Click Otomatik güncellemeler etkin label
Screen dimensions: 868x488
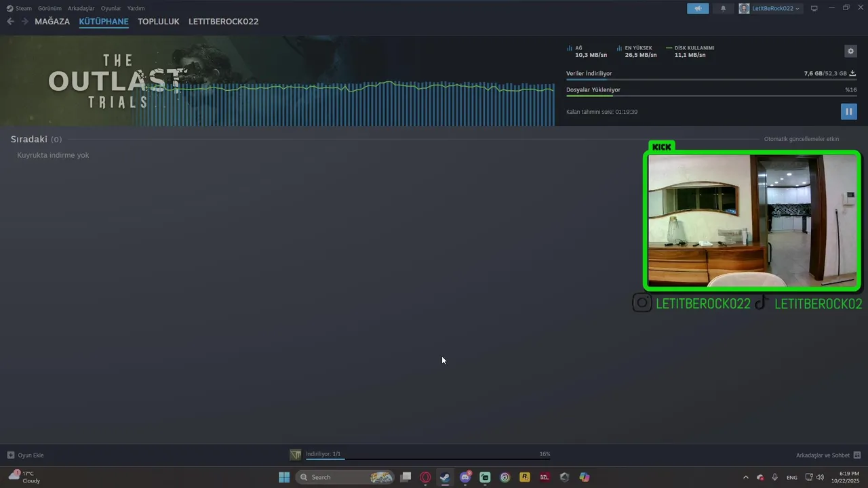pos(802,139)
